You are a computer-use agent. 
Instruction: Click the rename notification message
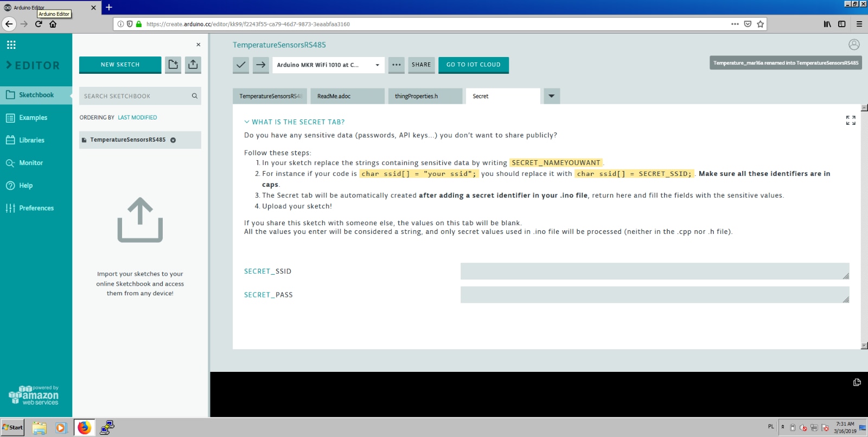[x=786, y=63]
